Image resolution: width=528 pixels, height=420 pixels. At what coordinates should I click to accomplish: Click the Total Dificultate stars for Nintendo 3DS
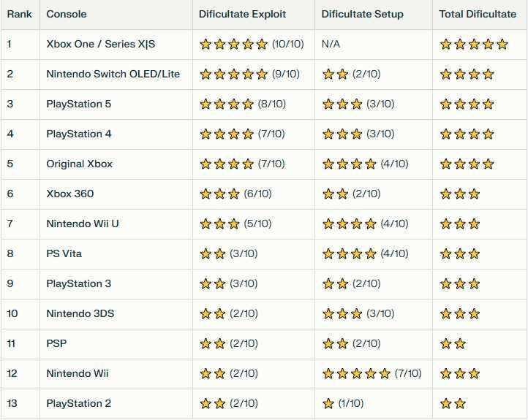[459, 314]
